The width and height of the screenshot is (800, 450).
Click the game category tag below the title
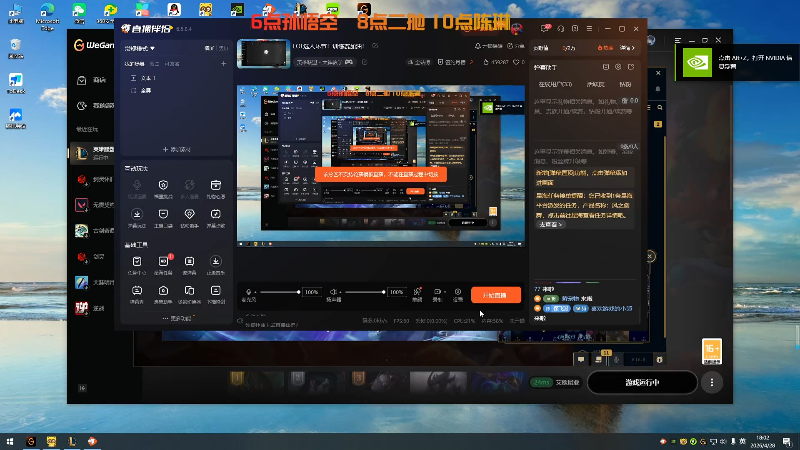point(325,62)
